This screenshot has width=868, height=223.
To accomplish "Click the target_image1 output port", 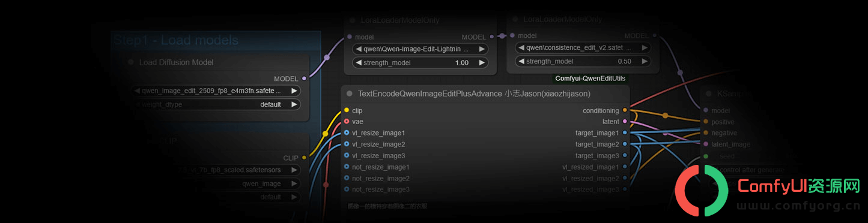I will (625, 132).
